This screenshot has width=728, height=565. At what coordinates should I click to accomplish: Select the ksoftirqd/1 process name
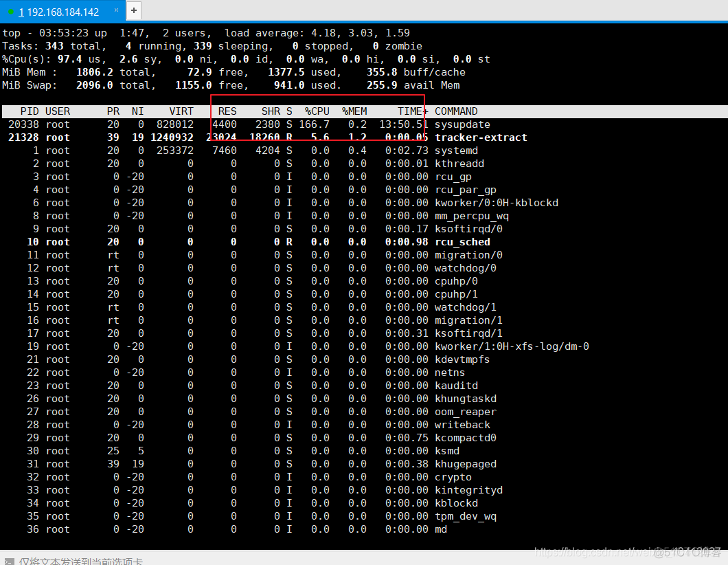(468, 333)
